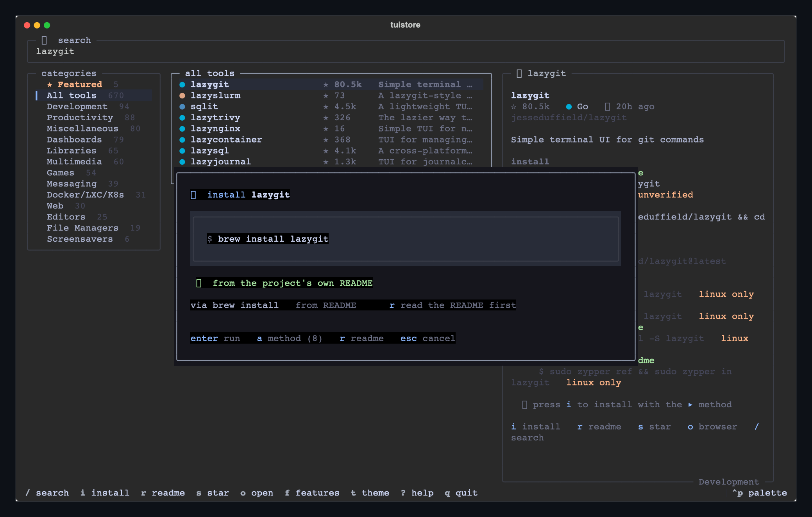Select the lazyslurm tool row
Viewport: 812px width, 517px height.
(331, 95)
